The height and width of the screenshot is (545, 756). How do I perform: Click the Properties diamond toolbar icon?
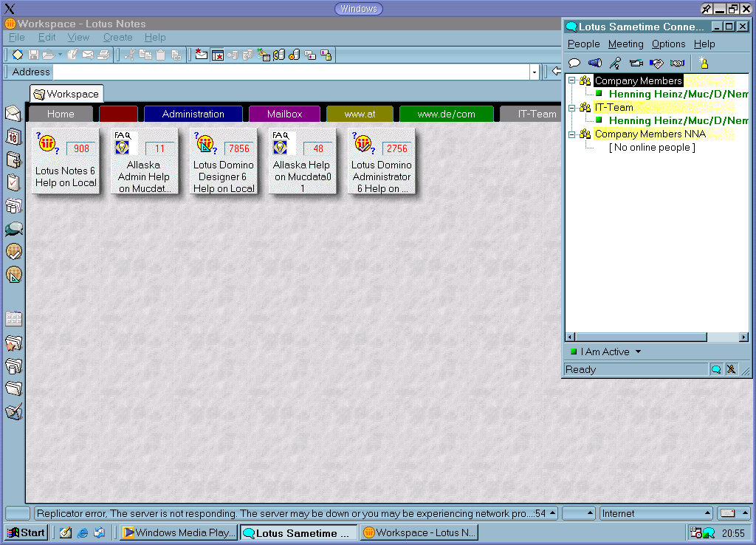point(18,55)
